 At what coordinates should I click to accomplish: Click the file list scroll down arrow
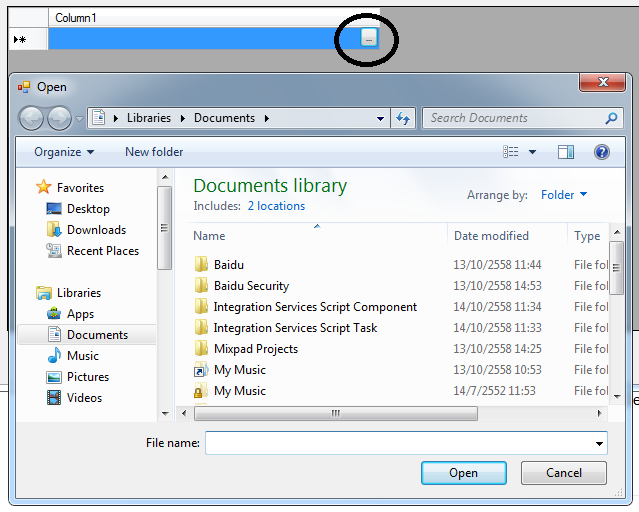[x=617, y=397]
